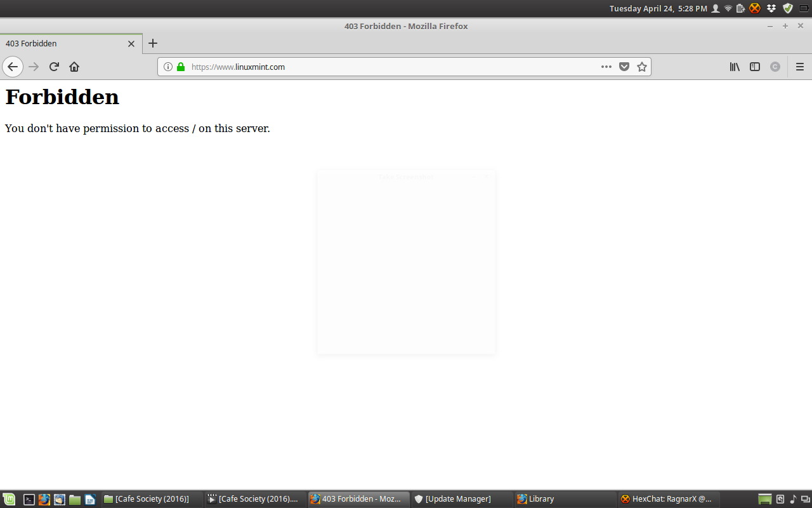Check battery power status icon
Screen dimensions: 812x508
740,8
